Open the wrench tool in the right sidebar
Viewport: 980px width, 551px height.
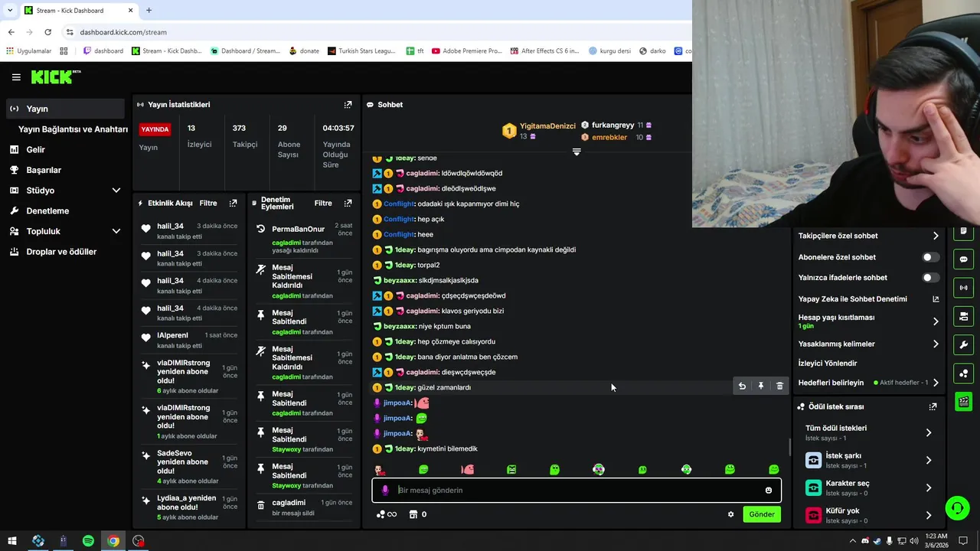tap(963, 344)
